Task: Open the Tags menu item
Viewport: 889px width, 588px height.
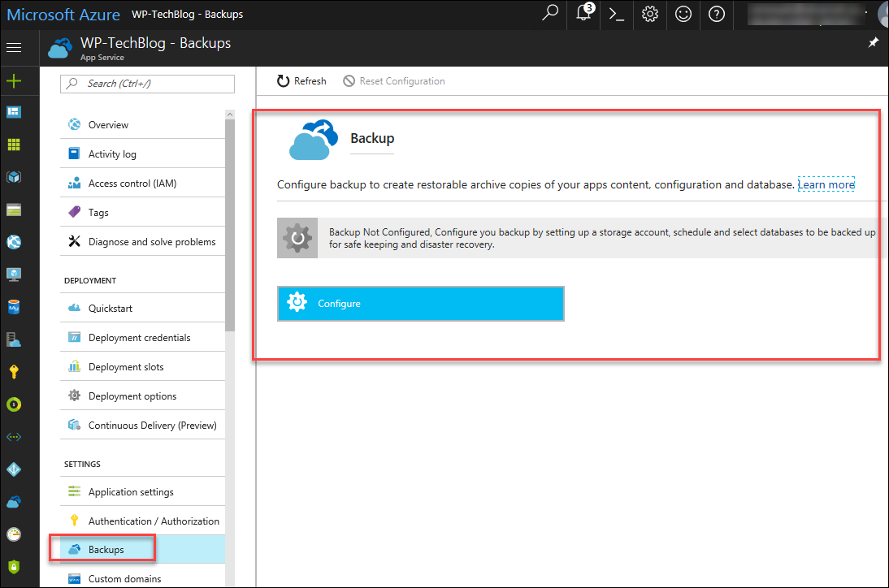Action: coord(142,213)
